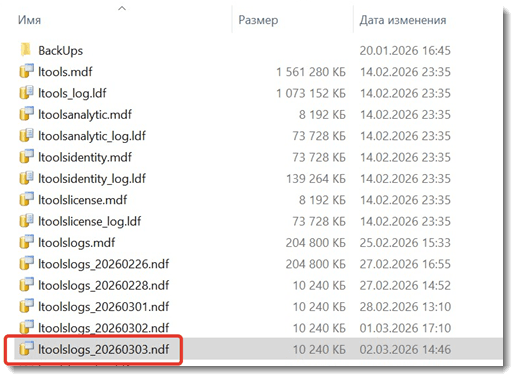Select file name ltoolslogs_20260301.ndf
This screenshot has width=518, height=390.
tap(103, 307)
